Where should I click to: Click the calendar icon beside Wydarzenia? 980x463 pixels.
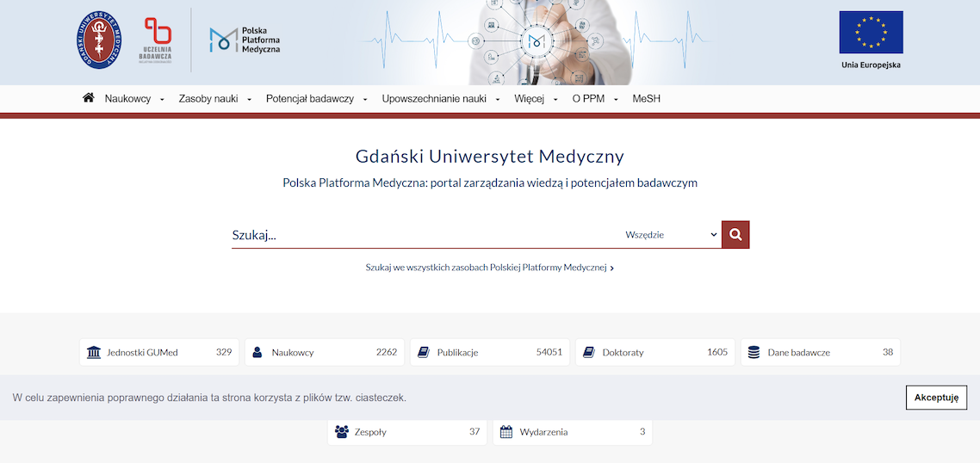click(x=506, y=432)
